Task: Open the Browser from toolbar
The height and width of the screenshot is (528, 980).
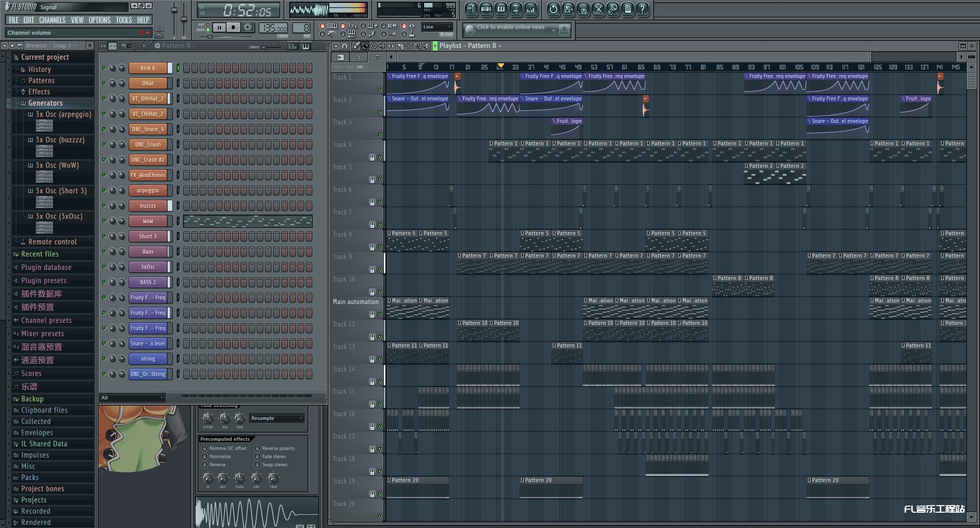Action: [516, 9]
